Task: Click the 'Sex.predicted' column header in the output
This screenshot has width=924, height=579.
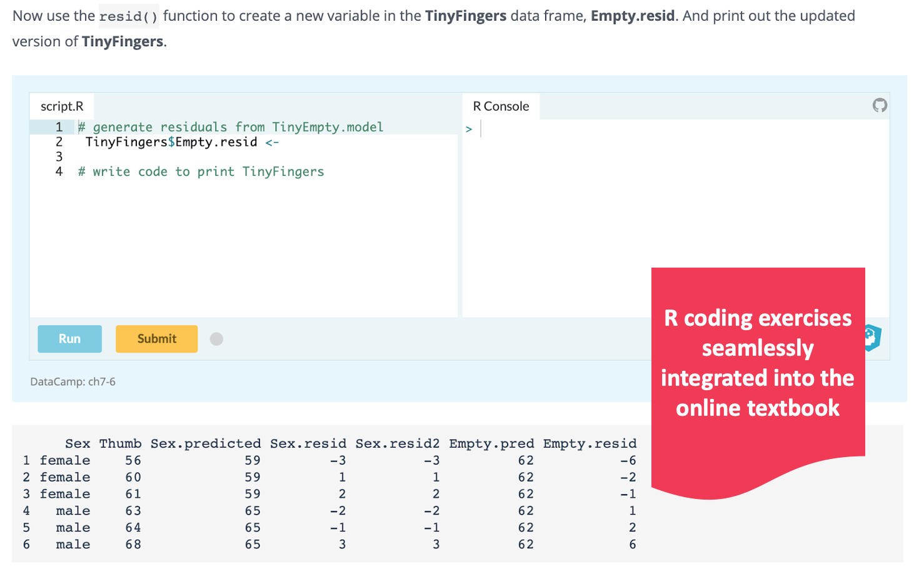Action: 206,443
